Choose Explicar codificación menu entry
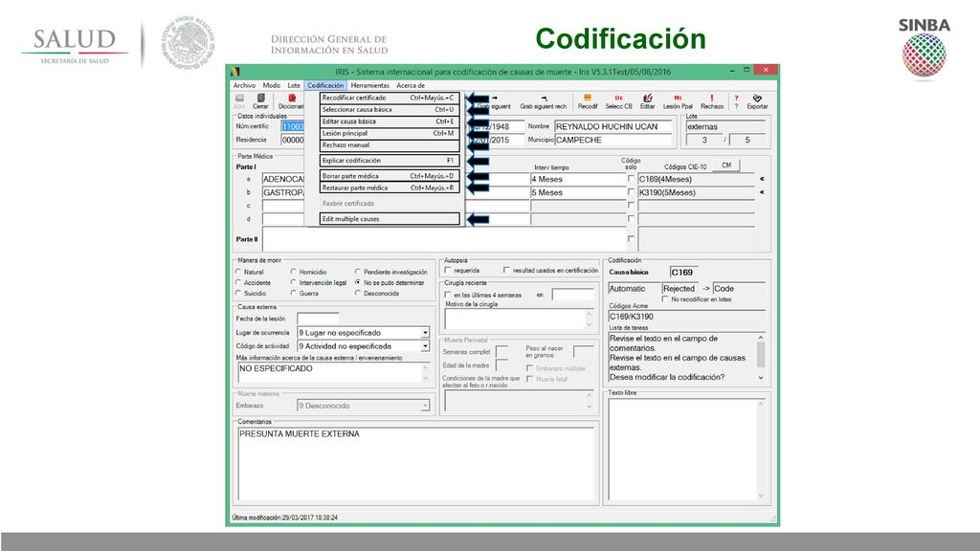 coord(390,161)
